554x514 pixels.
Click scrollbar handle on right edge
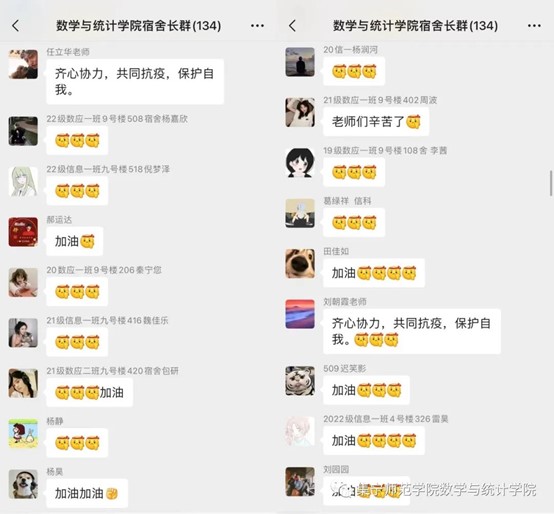551,183
